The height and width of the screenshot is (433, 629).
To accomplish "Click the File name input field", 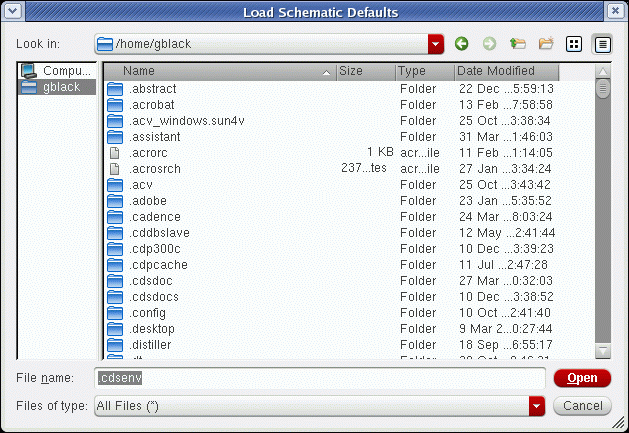I will (x=320, y=378).
